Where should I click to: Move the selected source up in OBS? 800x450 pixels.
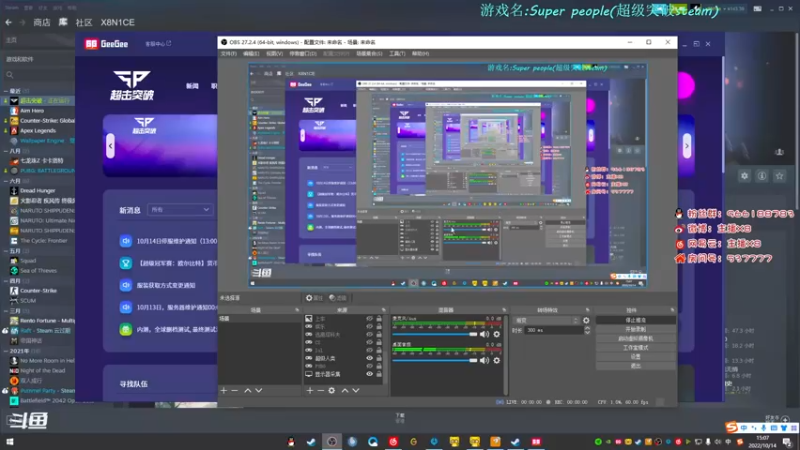(345, 390)
